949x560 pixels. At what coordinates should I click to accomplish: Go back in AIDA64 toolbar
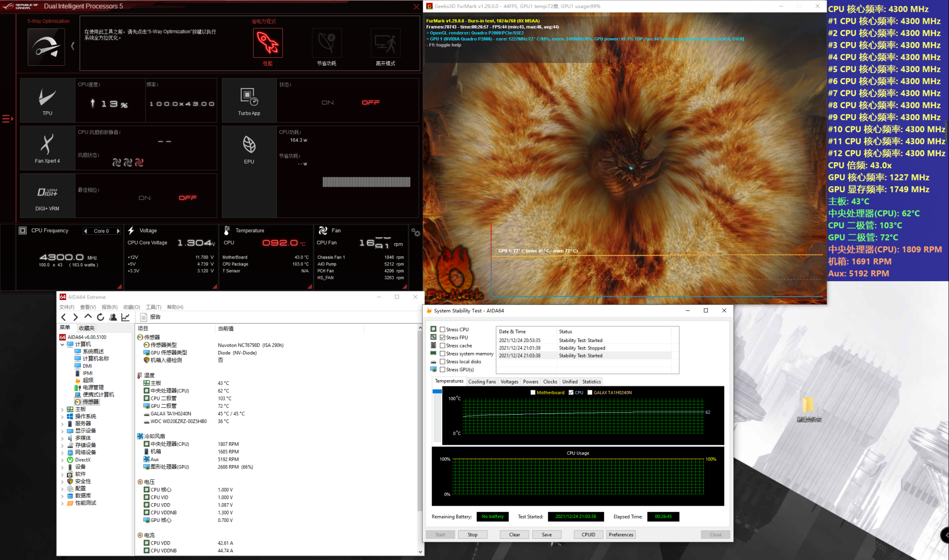63,317
